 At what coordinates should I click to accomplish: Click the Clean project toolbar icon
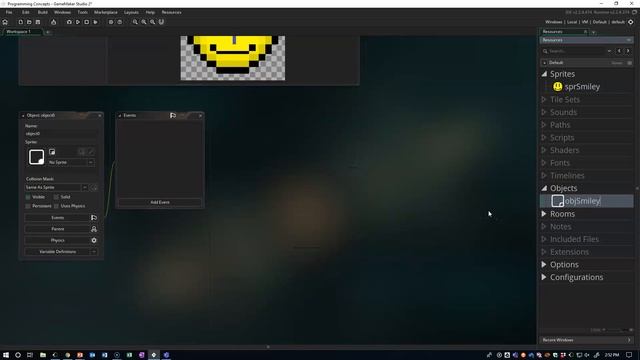(x=96, y=22)
